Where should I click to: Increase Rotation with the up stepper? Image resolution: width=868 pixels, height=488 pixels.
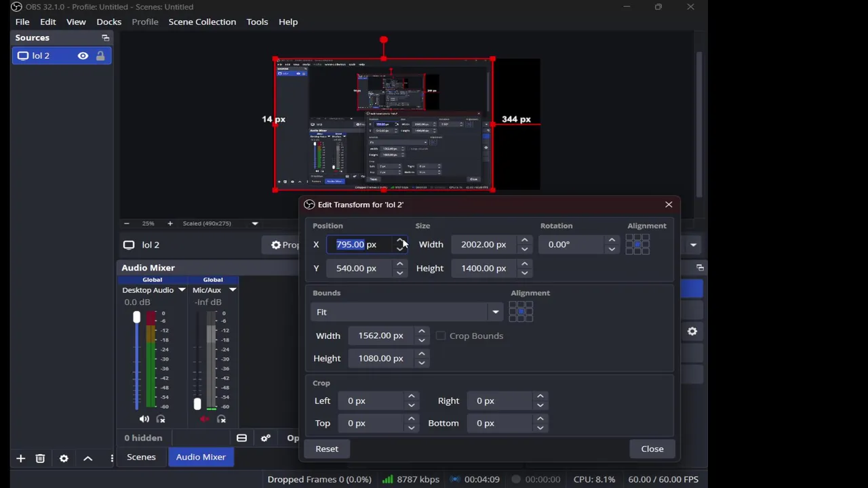pyautogui.click(x=612, y=240)
